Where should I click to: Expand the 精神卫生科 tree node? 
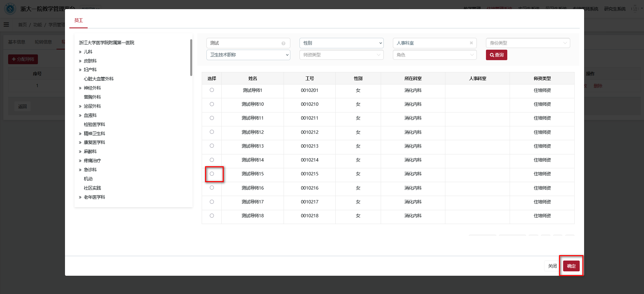[80, 134]
